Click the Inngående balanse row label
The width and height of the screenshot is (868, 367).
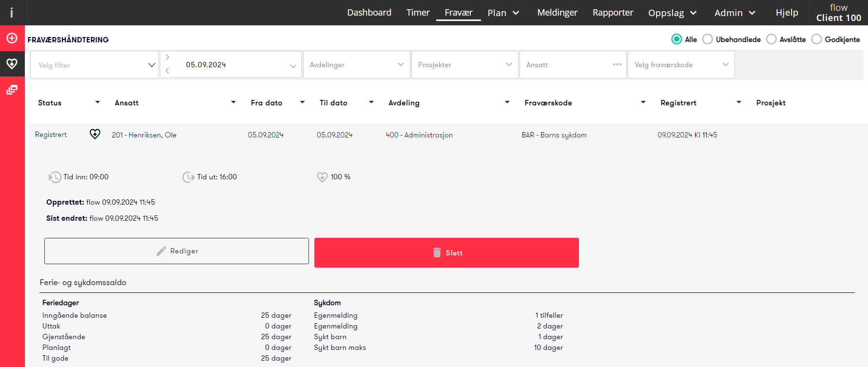point(75,315)
